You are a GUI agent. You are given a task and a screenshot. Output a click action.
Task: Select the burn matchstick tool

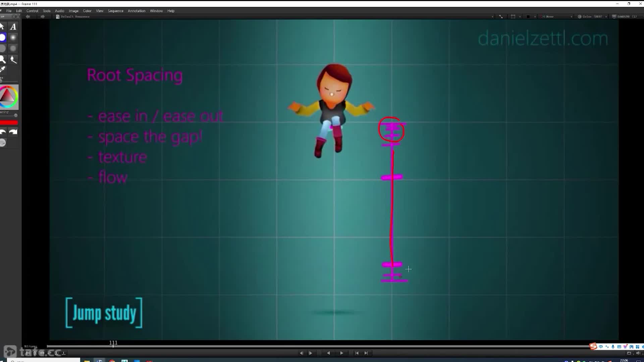click(13, 60)
